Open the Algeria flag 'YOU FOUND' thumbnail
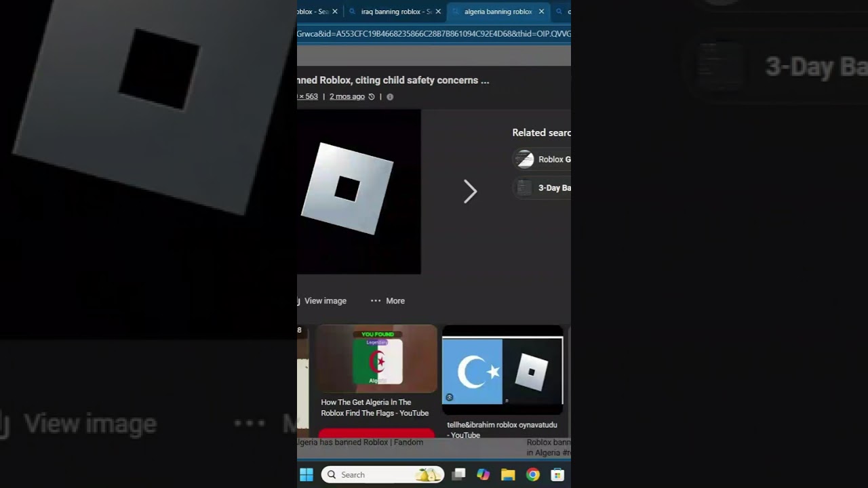868x488 pixels. tap(377, 359)
